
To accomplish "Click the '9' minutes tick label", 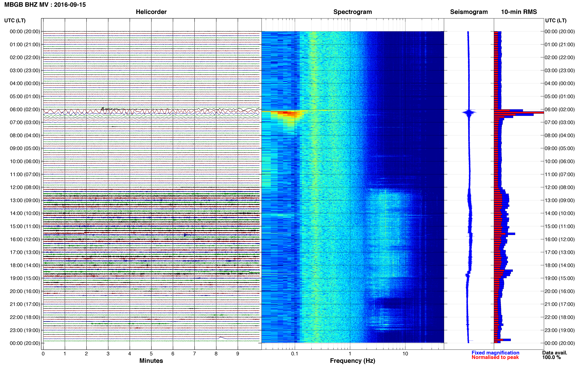I will click(238, 354).
